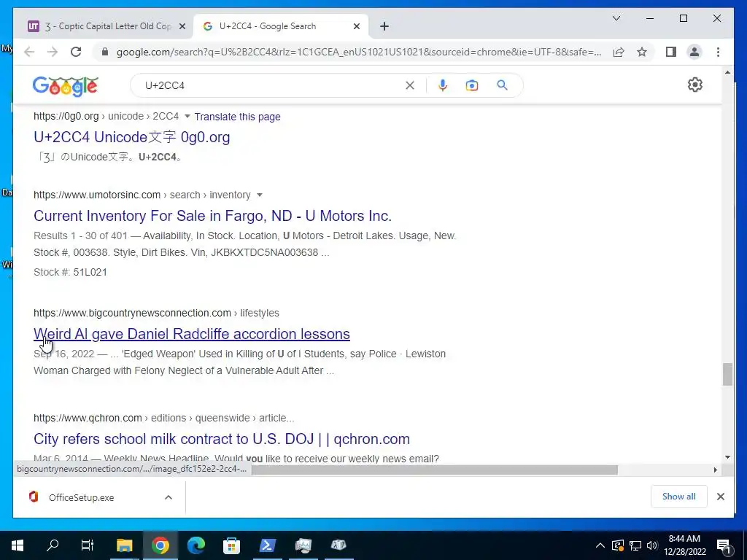This screenshot has width=747, height=560.
Task: Open City refers school milk contract link
Action: pos(222,438)
